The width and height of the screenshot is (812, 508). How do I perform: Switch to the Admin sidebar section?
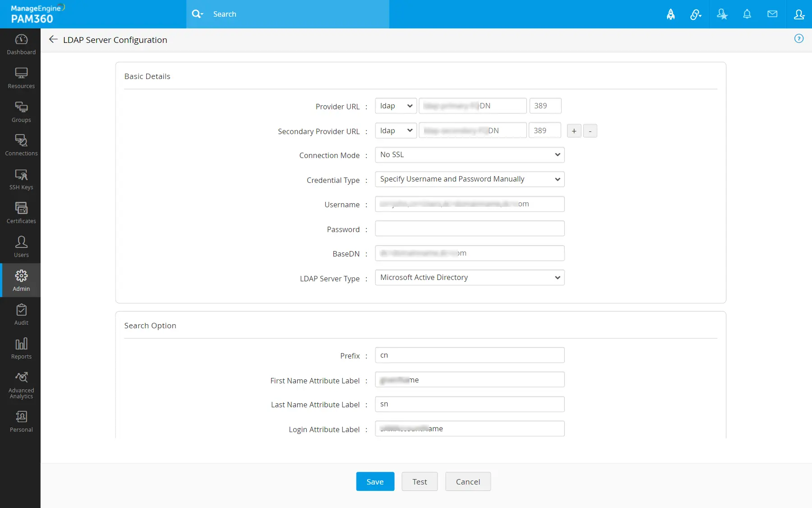[x=21, y=280]
